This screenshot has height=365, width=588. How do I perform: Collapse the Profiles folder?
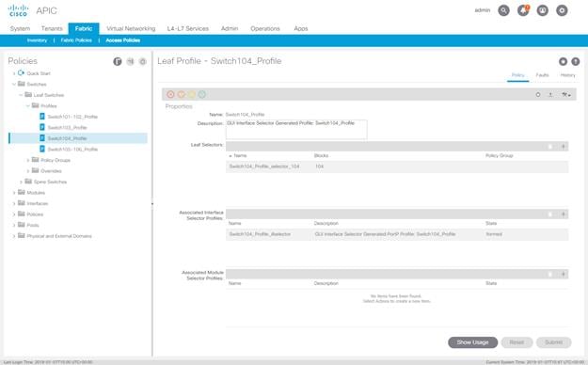pos(27,106)
